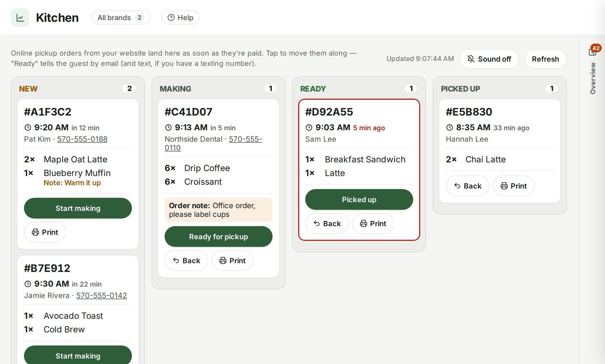Move order #D92A55 back

tap(327, 223)
